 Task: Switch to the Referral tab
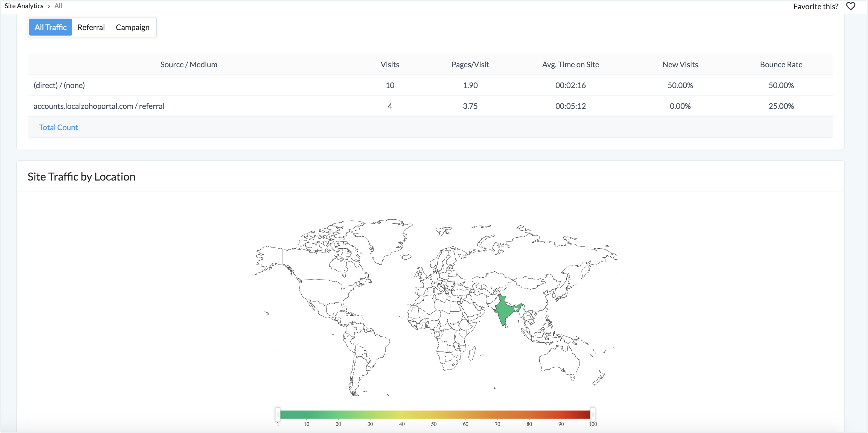91,27
